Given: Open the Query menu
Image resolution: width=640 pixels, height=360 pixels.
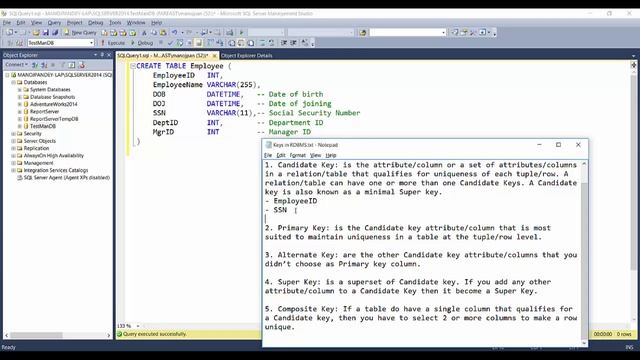Looking at the screenshot, I should (x=54, y=22).
